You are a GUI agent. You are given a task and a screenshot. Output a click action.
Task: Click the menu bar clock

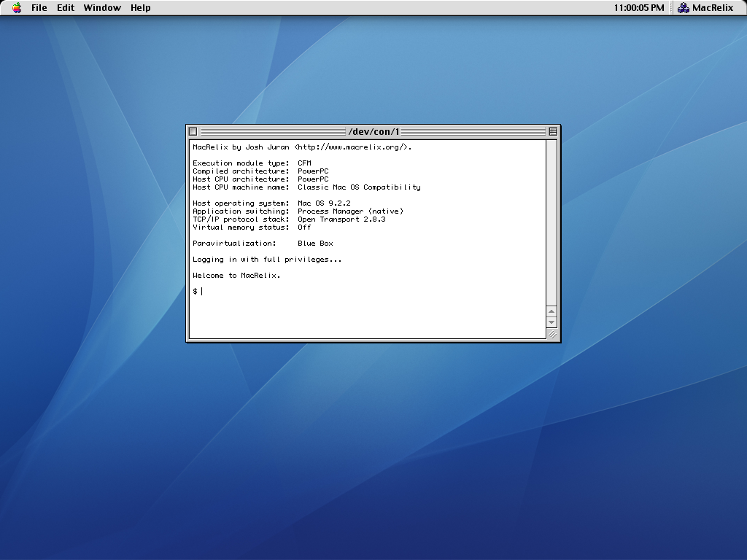tap(639, 7)
